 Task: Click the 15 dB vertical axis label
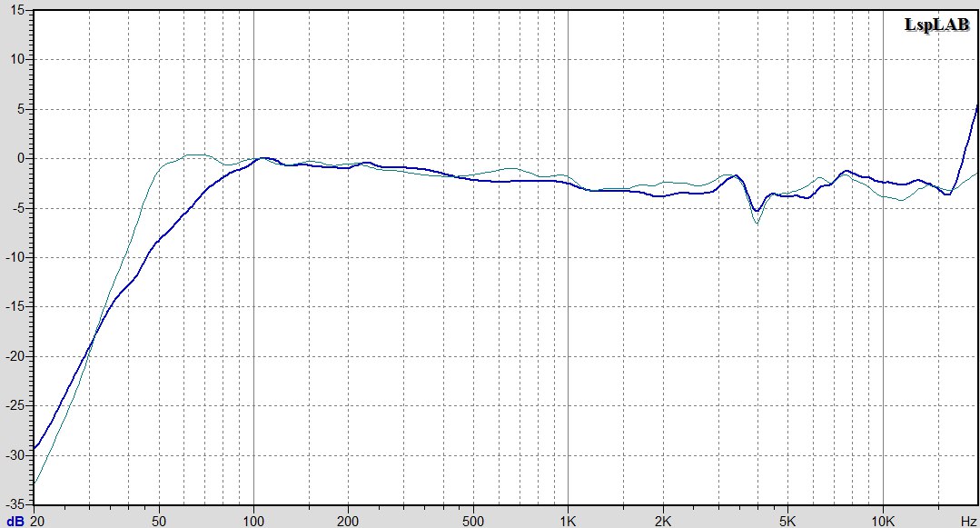coord(17,11)
